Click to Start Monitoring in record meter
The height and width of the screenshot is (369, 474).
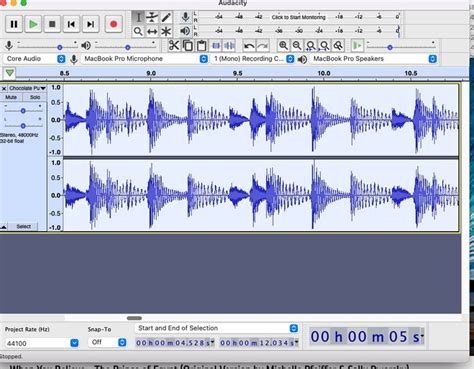(x=298, y=17)
